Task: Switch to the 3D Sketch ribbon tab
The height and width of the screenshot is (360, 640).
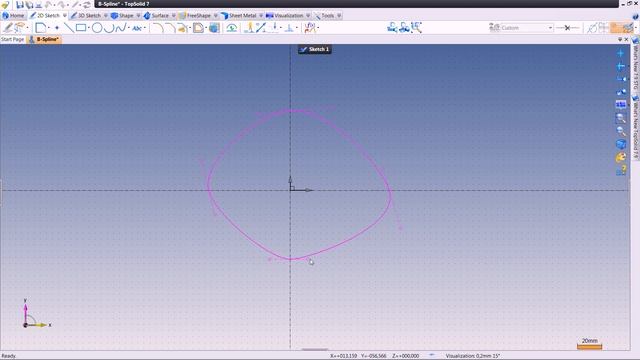Action: pyautogui.click(x=86, y=16)
